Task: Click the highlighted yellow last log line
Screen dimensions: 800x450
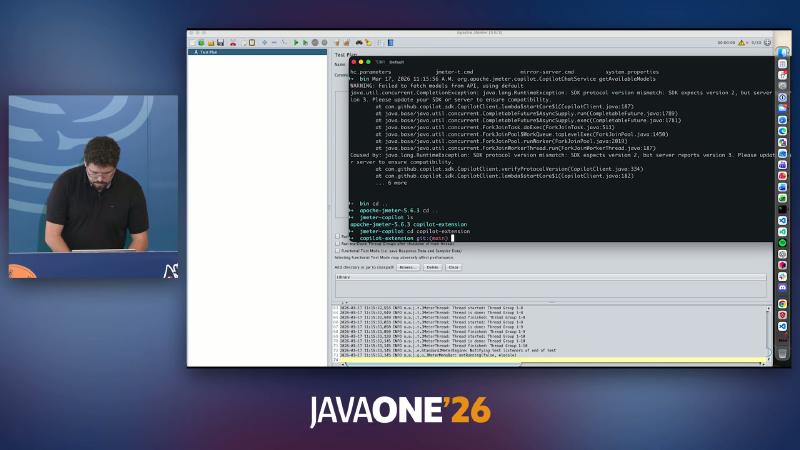Action: 552,360
